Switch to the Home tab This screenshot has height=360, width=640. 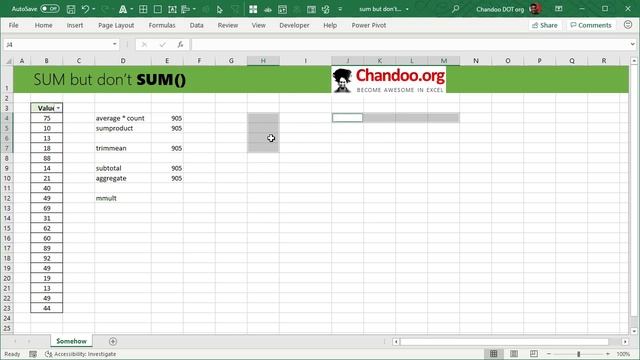[43, 25]
